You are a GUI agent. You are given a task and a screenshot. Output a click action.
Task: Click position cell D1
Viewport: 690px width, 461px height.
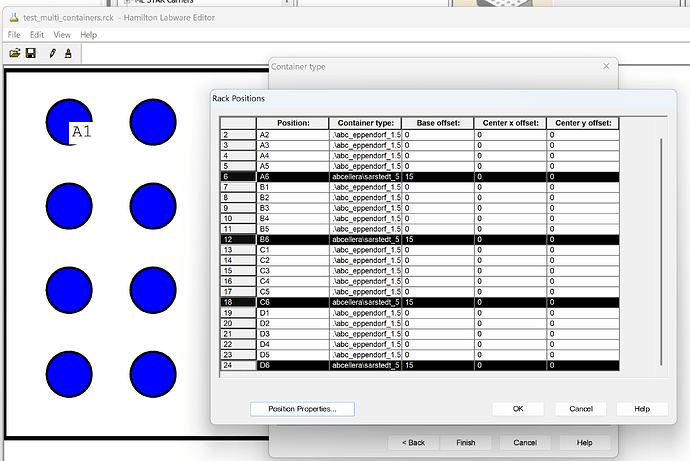pyautogui.click(x=293, y=313)
